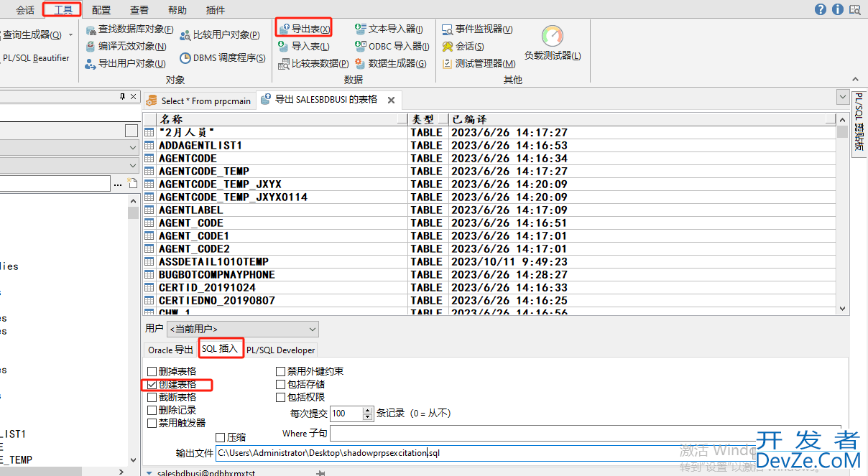Sort by the 类型 column header
This screenshot has width=868, height=476.
[428, 119]
